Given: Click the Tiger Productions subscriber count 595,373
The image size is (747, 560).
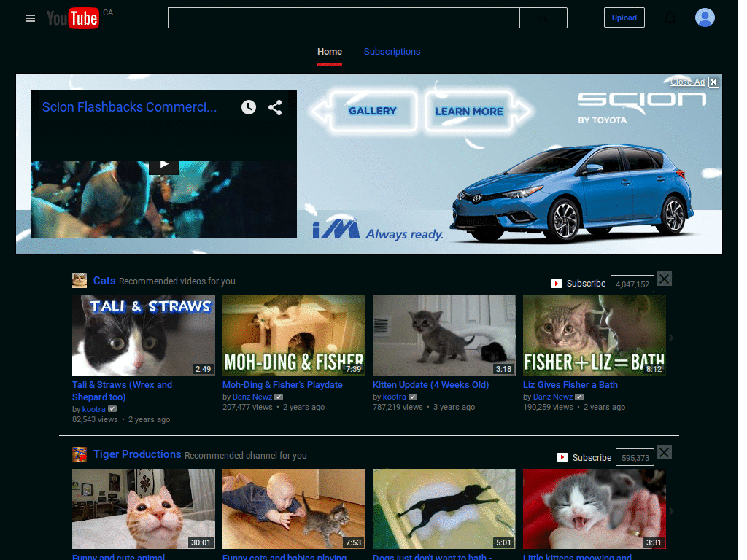Looking at the screenshot, I should click(635, 458).
